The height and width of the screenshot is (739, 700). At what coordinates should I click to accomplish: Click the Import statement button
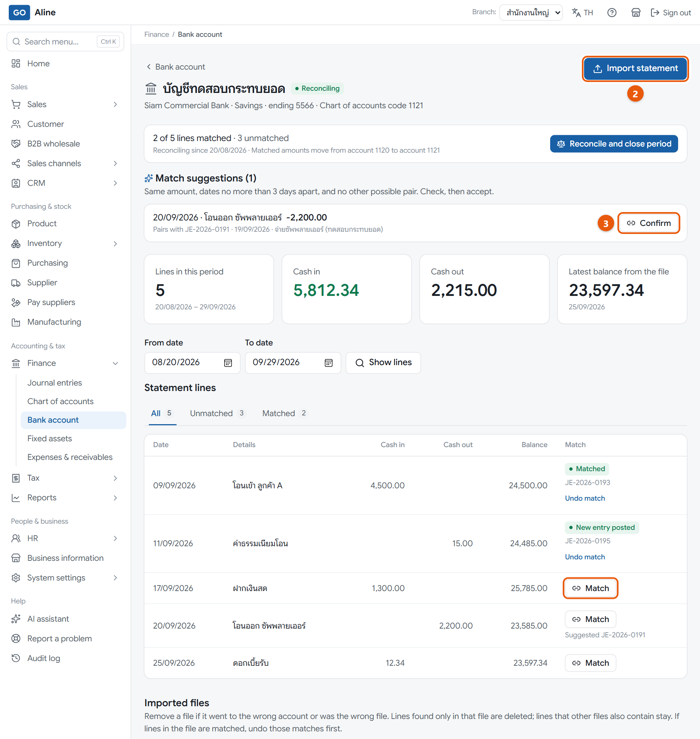[635, 69]
